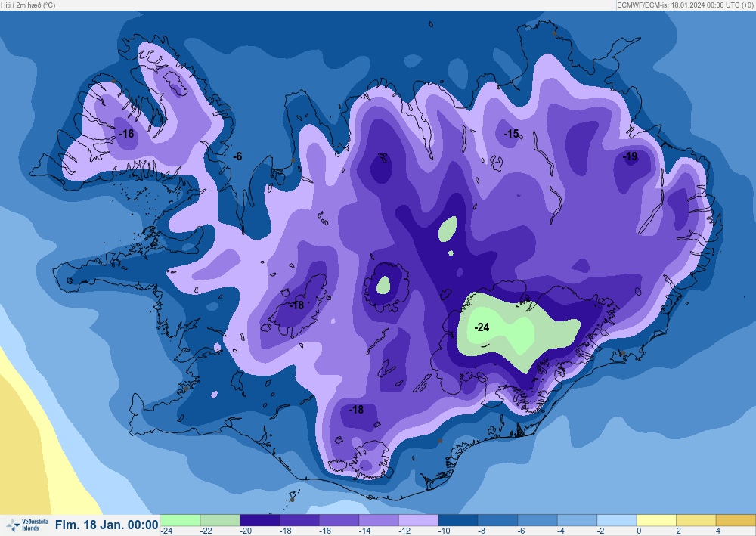The width and height of the screenshot is (756, 536).
Task: Click the -16 label in the Westfjords
Action: (x=126, y=134)
